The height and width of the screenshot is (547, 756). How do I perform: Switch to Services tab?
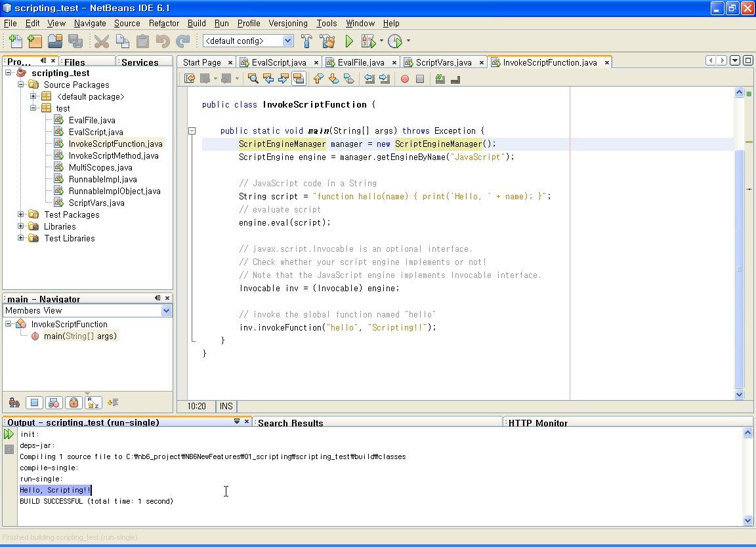(x=140, y=62)
